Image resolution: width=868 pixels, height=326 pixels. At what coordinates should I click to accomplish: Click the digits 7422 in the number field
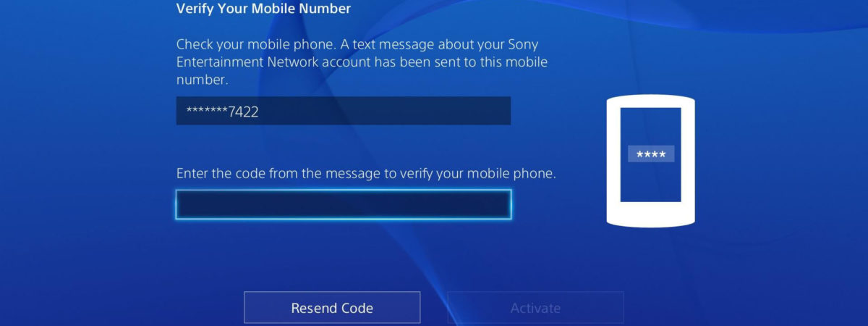pyautogui.click(x=243, y=112)
